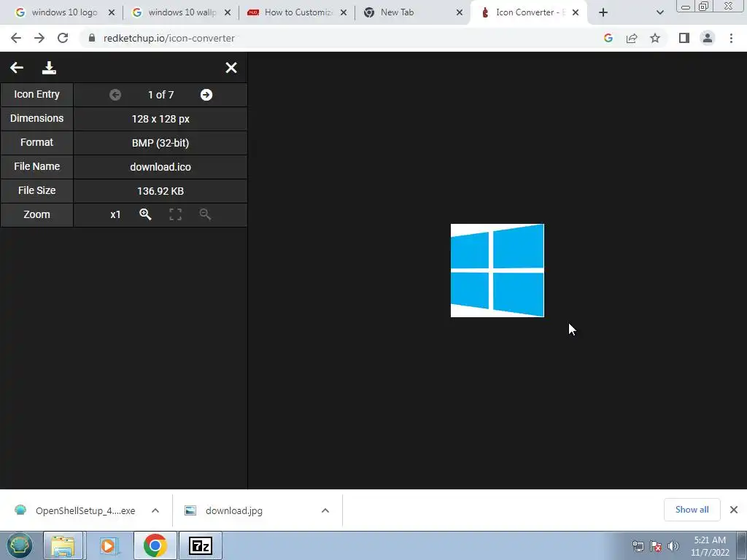This screenshot has width=747, height=560.
Task: Select the 'x1' zoom level value
Action: point(115,215)
